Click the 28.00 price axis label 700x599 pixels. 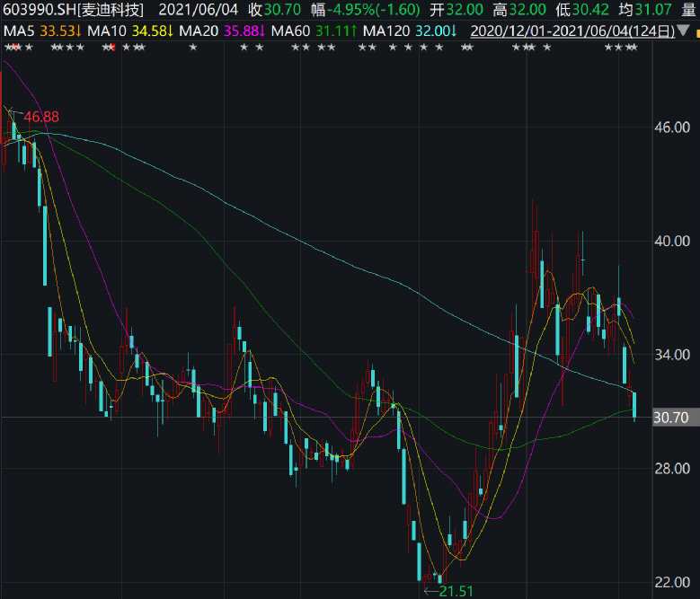pos(672,469)
